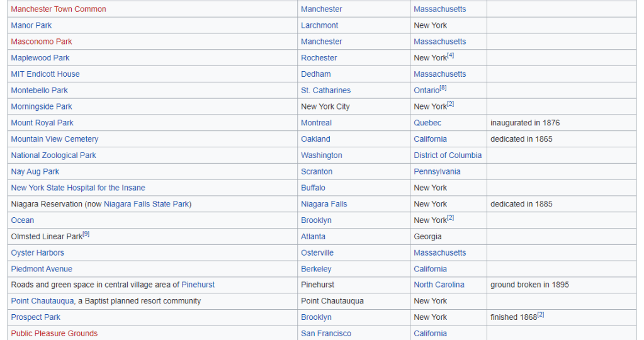
Task: Select the St. Catharines link
Action: 325,91
